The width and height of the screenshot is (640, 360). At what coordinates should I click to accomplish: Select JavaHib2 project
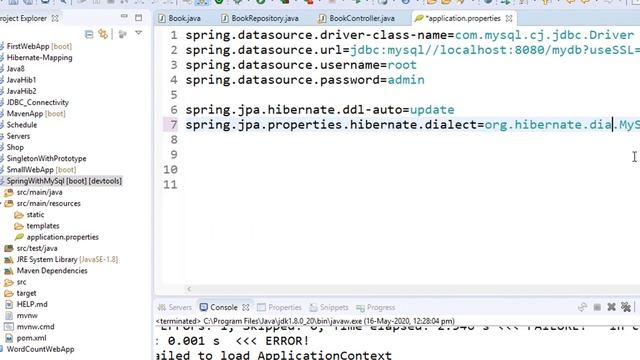point(21,91)
